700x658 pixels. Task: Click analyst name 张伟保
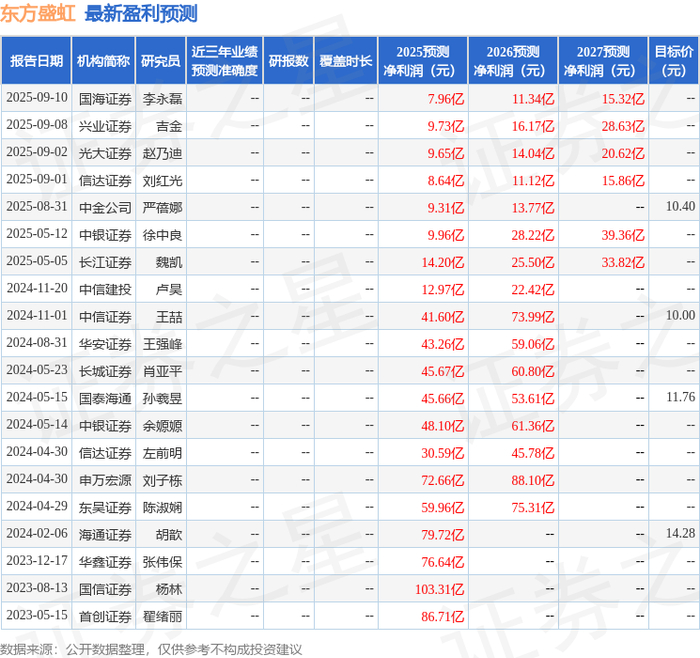point(162,562)
